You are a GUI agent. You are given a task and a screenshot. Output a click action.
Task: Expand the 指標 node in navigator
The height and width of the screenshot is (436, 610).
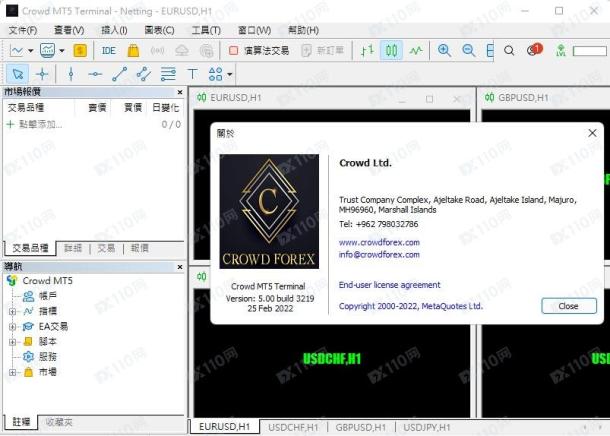tap(12, 311)
